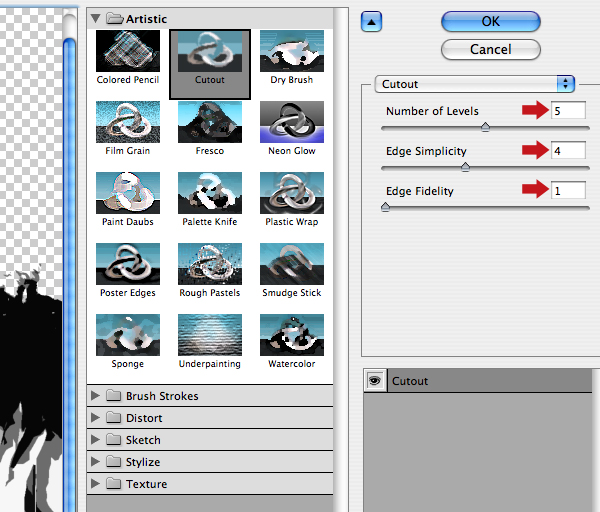Screen dimensions: 600x512
Task: Open the Cutout filter dropdown menu
Action: click(474, 84)
